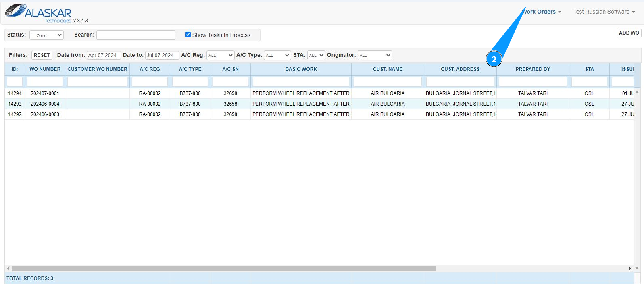The height and width of the screenshot is (284, 644).
Task: Click the RESET filters button
Action: coord(42,55)
